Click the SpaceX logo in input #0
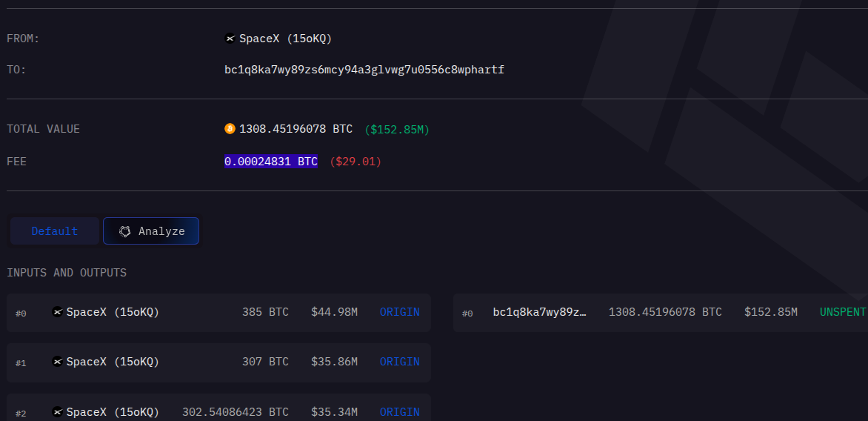The height and width of the screenshot is (421, 868). (x=58, y=312)
